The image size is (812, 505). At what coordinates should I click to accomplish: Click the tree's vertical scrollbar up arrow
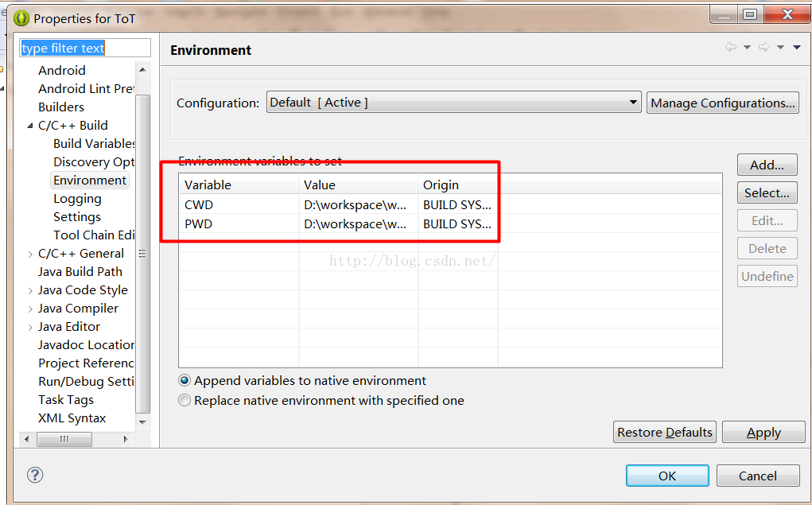click(143, 69)
